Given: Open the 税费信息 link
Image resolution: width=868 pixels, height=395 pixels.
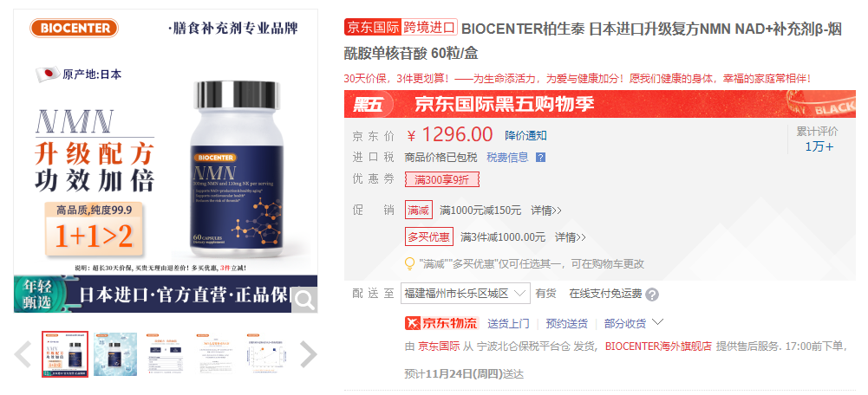Looking at the screenshot, I should pyautogui.click(x=507, y=158).
